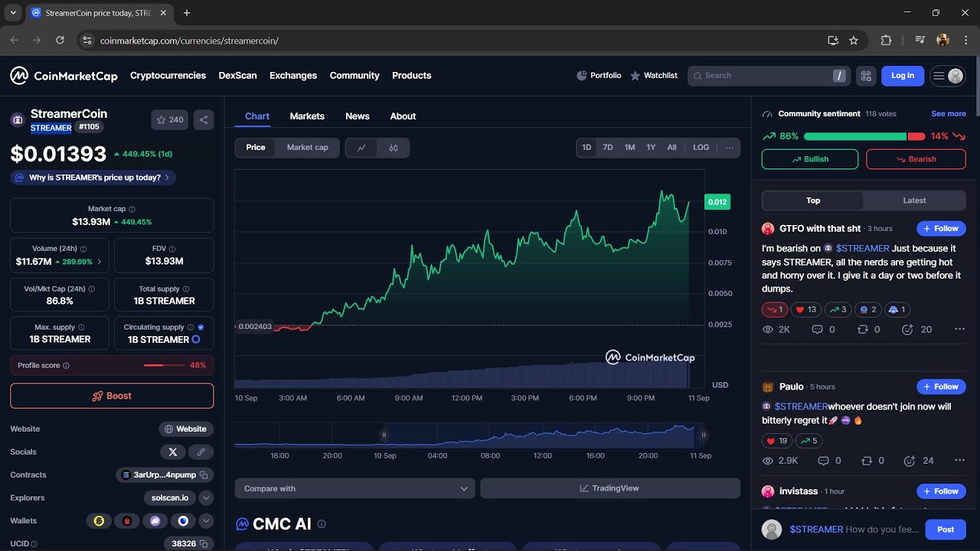Open Portfolio from the header
The image size is (980, 551).
(599, 76)
